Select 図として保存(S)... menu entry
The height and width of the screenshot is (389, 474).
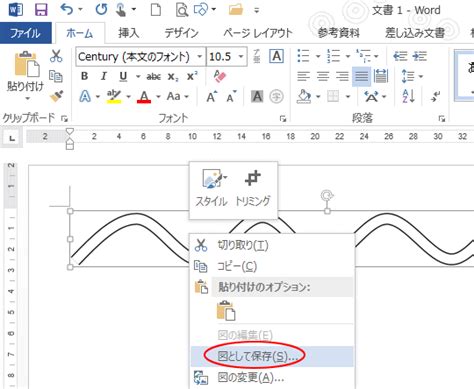point(272,356)
